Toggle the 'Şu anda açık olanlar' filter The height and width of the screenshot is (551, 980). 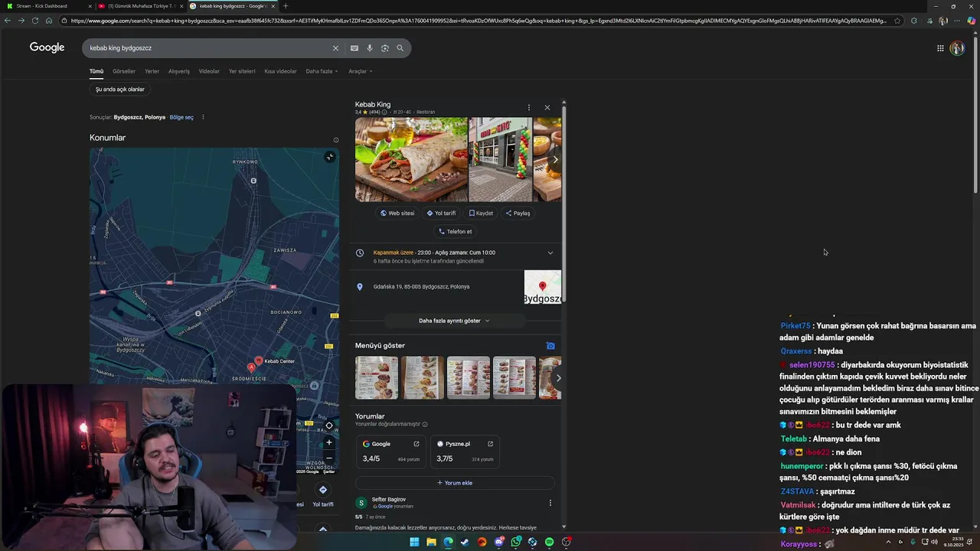(120, 90)
